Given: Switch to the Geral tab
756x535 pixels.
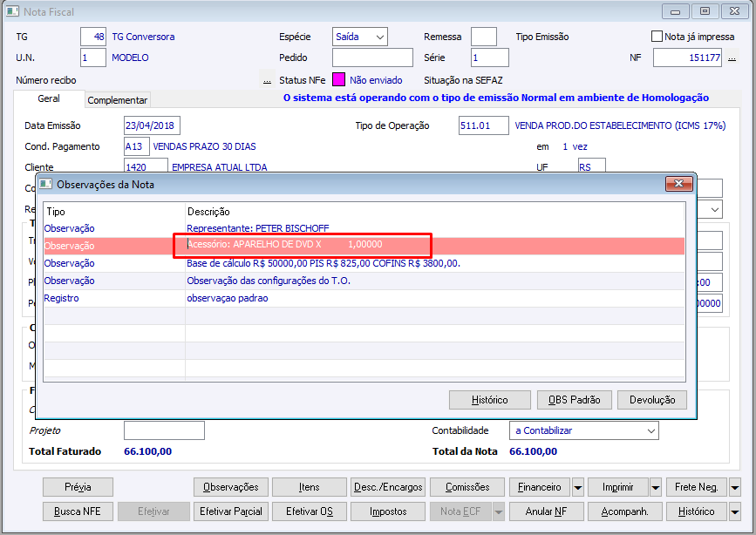Looking at the screenshot, I should click(49, 98).
